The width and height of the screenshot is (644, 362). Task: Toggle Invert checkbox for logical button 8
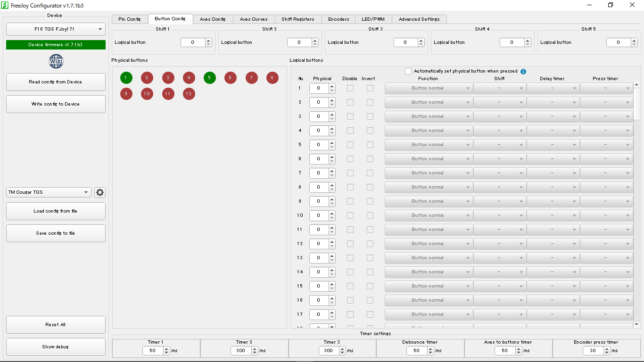[x=370, y=187]
